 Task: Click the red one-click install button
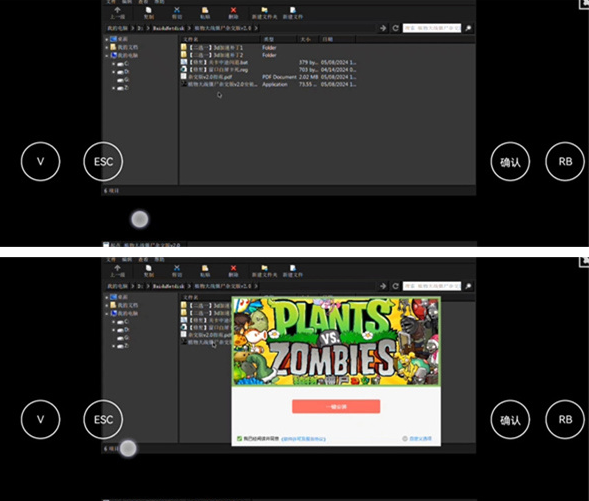point(336,406)
